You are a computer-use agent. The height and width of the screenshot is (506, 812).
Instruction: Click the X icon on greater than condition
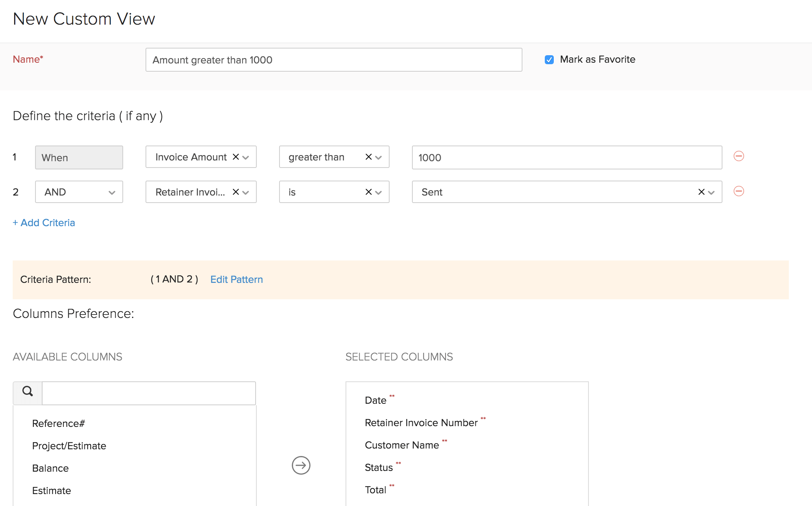tap(368, 157)
